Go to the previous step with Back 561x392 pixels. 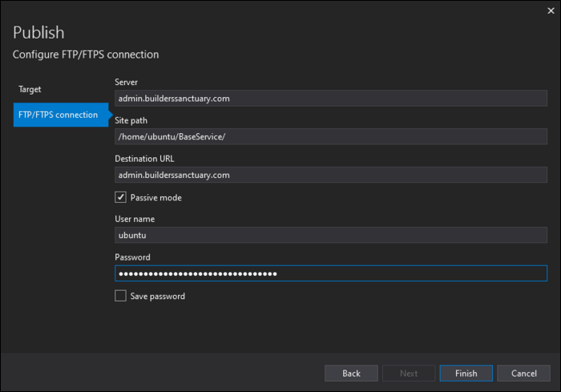tap(351, 374)
